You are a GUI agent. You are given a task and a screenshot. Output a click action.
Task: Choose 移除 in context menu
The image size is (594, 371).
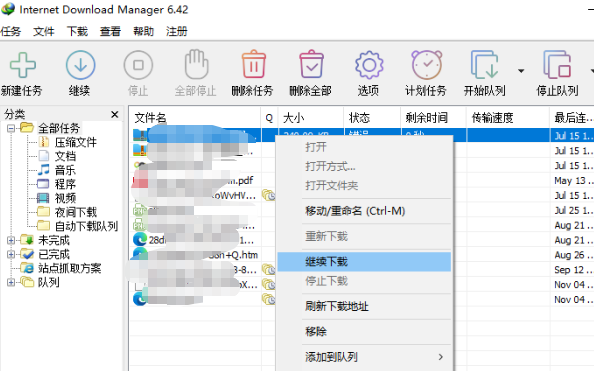click(x=364, y=332)
